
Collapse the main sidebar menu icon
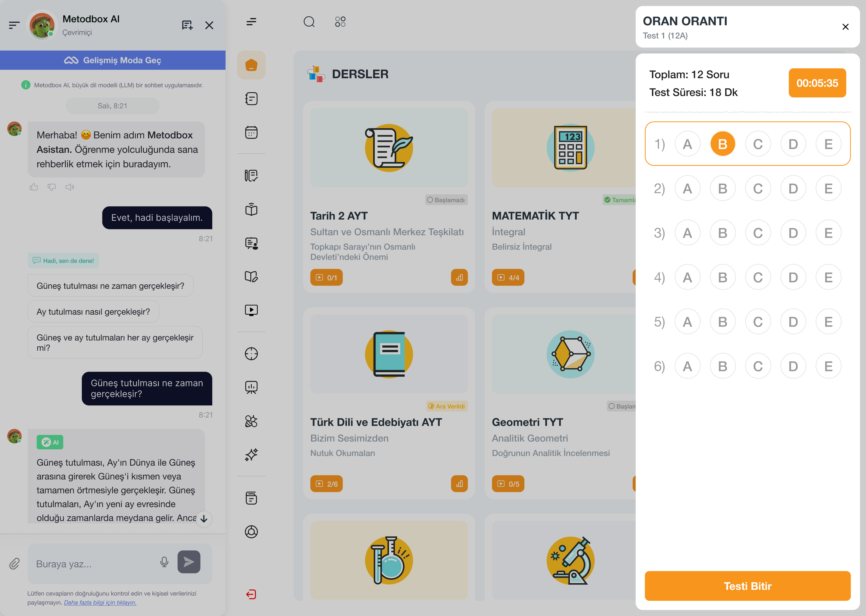(251, 22)
